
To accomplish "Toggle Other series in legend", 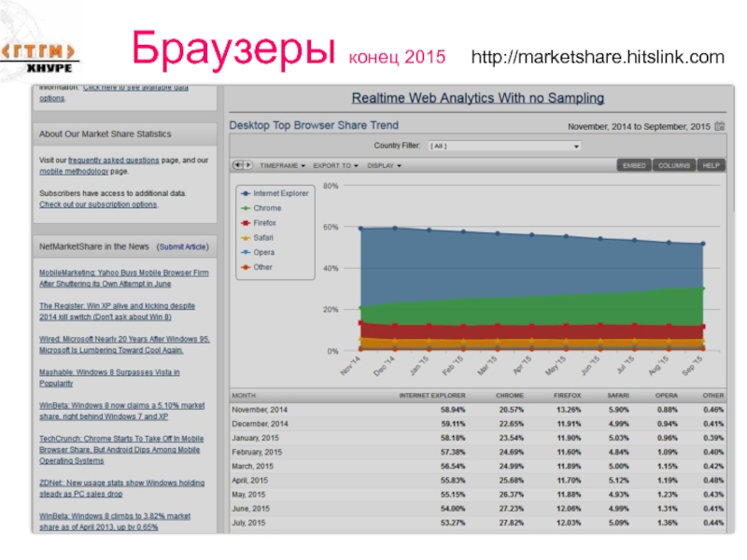I will point(257,267).
